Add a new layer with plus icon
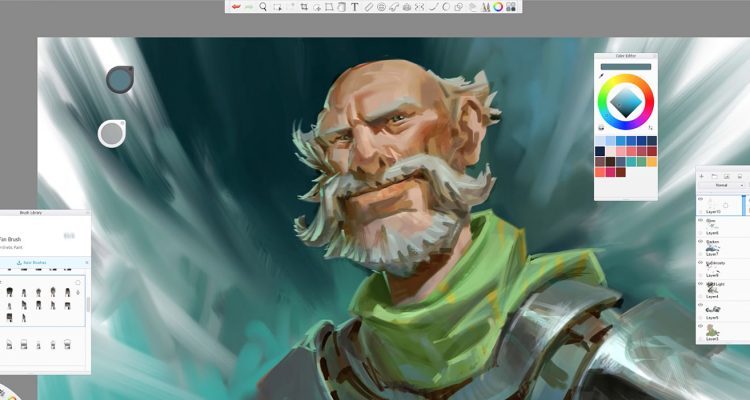750x400 pixels. pos(701,175)
